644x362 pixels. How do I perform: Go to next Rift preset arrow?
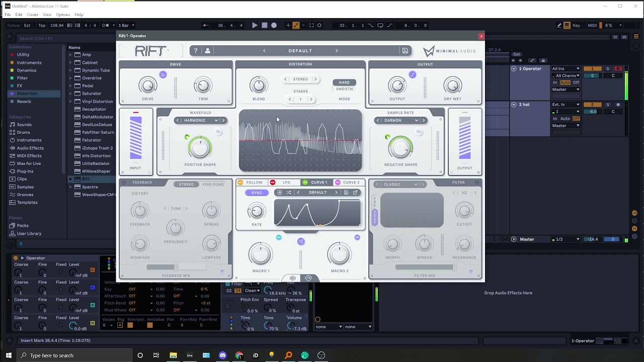(337, 51)
